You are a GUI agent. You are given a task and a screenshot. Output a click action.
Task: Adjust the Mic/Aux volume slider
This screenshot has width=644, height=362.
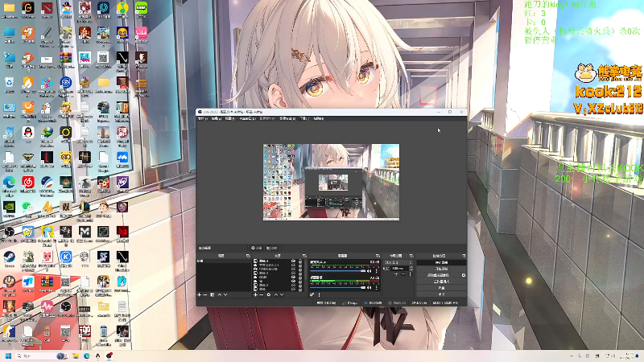(338, 271)
